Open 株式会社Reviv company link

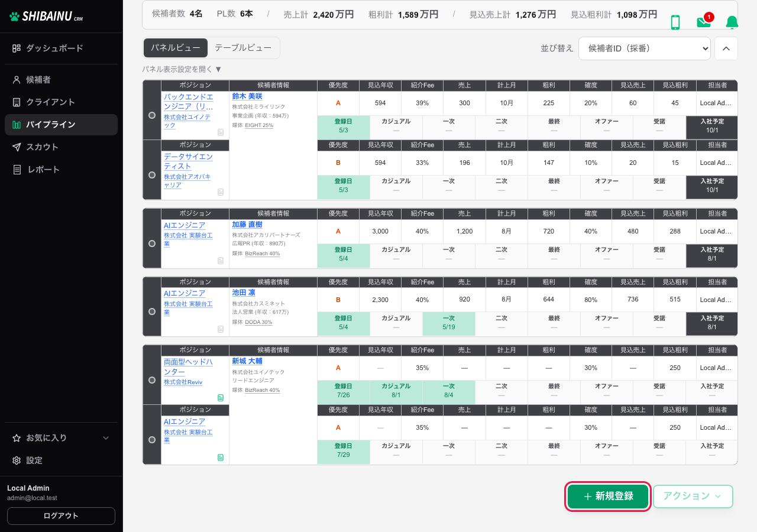tap(183, 382)
